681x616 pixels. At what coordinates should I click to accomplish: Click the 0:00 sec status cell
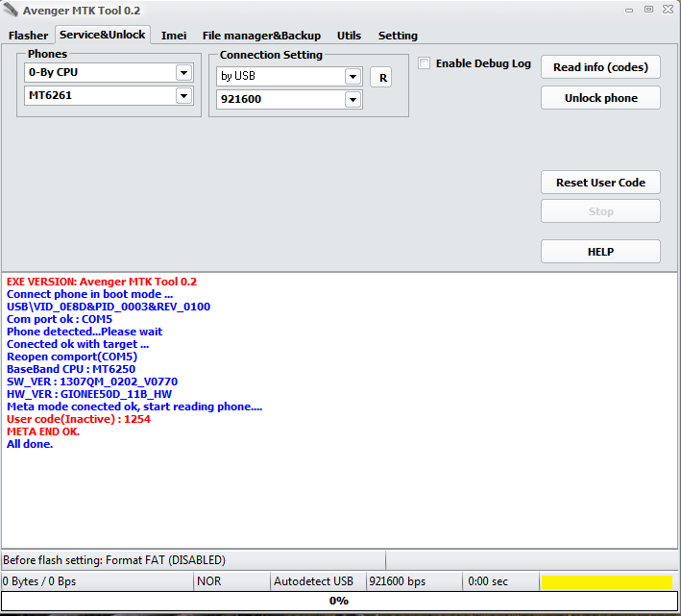pos(500,581)
